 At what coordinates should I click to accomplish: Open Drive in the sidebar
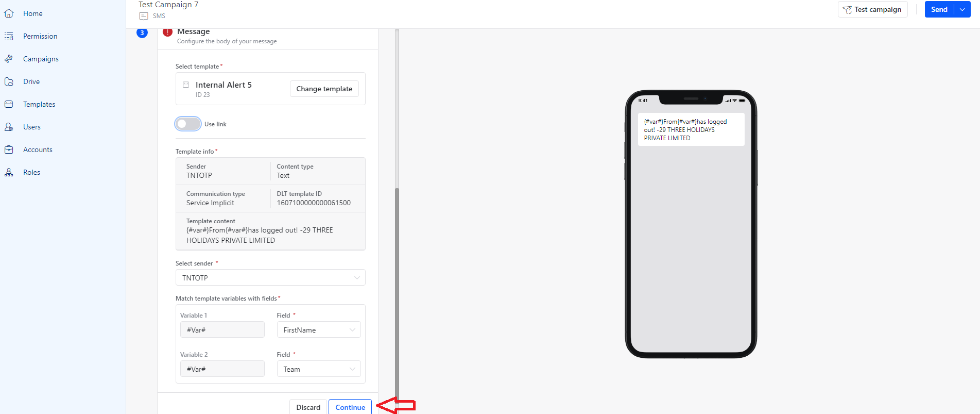31,81
